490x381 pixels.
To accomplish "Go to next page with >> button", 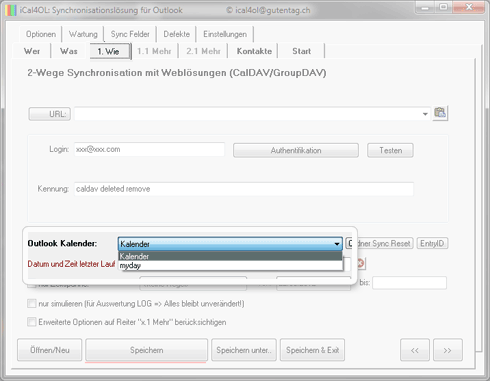I will coord(448,350).
